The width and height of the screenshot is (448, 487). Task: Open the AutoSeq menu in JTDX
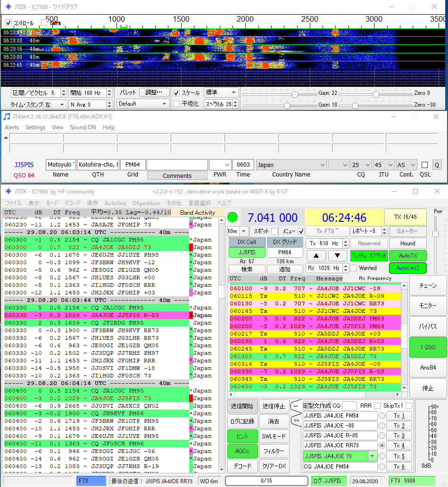pyautogui.click(x=115, y=203)
